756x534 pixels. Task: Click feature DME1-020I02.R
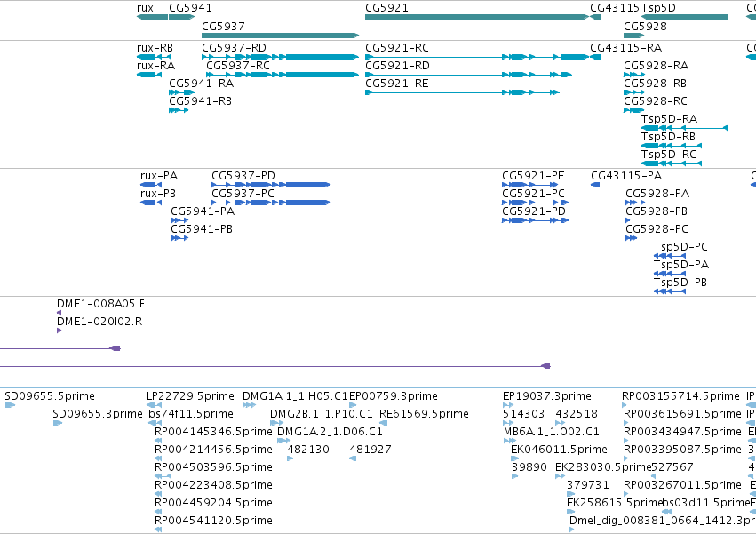point(99,322)
